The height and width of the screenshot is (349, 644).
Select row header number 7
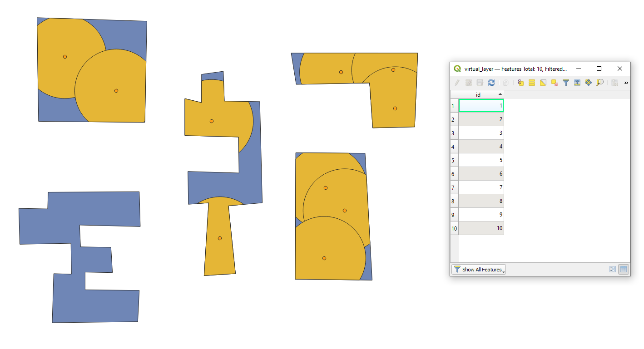pyautogui.click(x=454, y=187)
